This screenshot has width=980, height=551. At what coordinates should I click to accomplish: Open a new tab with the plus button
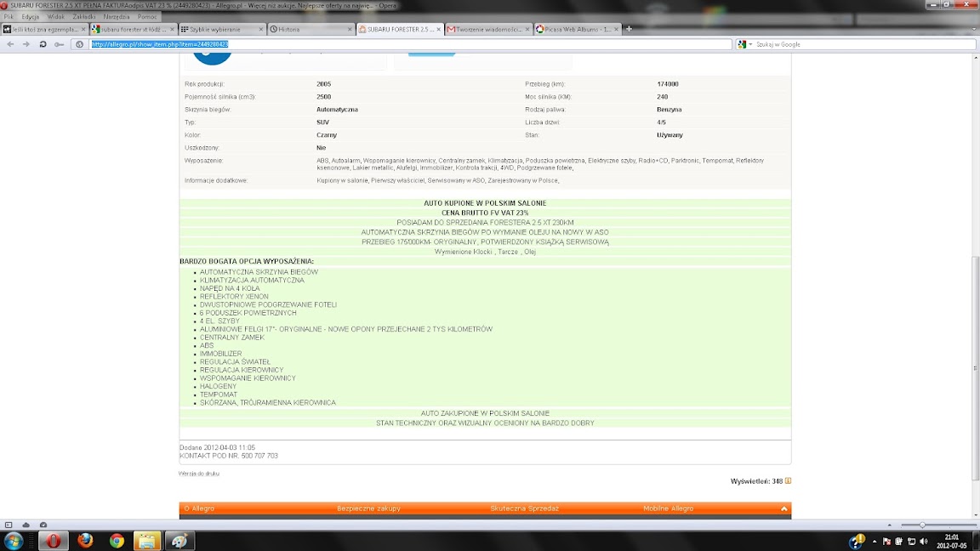(x=629, y=29)
